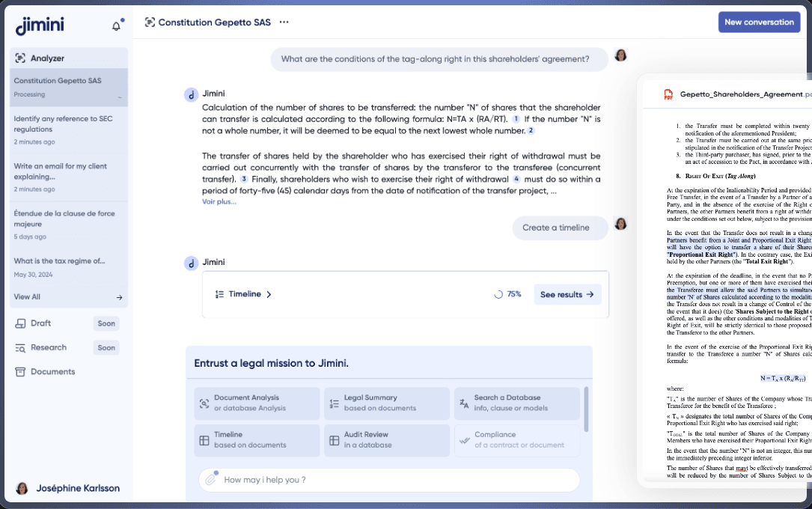Screen dimensions: 812x509
Task: Click the scan icon beside conversation title
Action: 150,22
